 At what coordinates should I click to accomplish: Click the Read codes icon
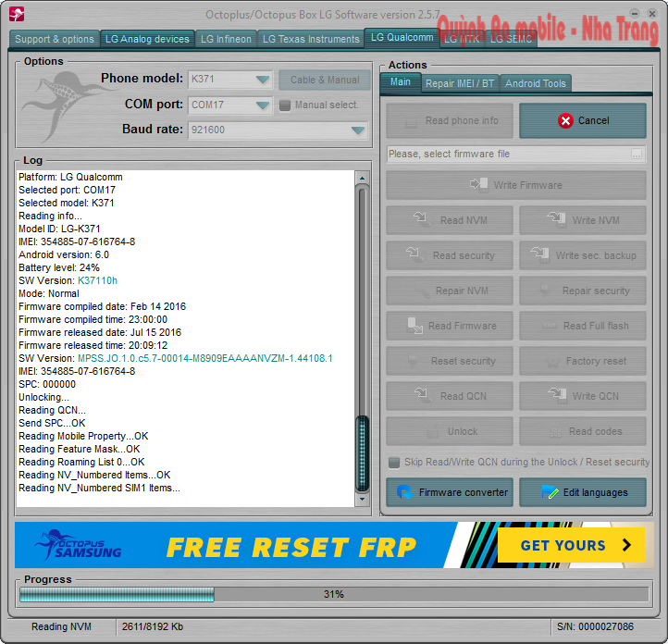pos(555,432)
